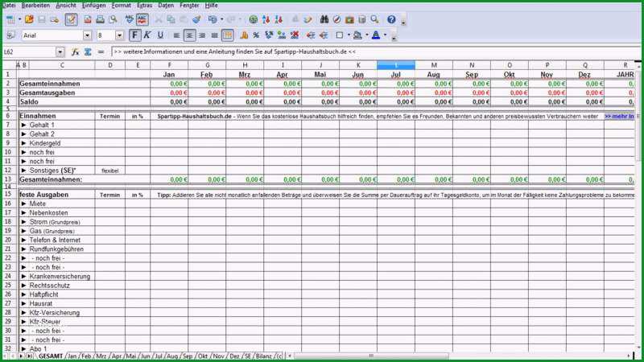644x362 pixels.
Task: Align cell contents right
Action: [202, 35]
